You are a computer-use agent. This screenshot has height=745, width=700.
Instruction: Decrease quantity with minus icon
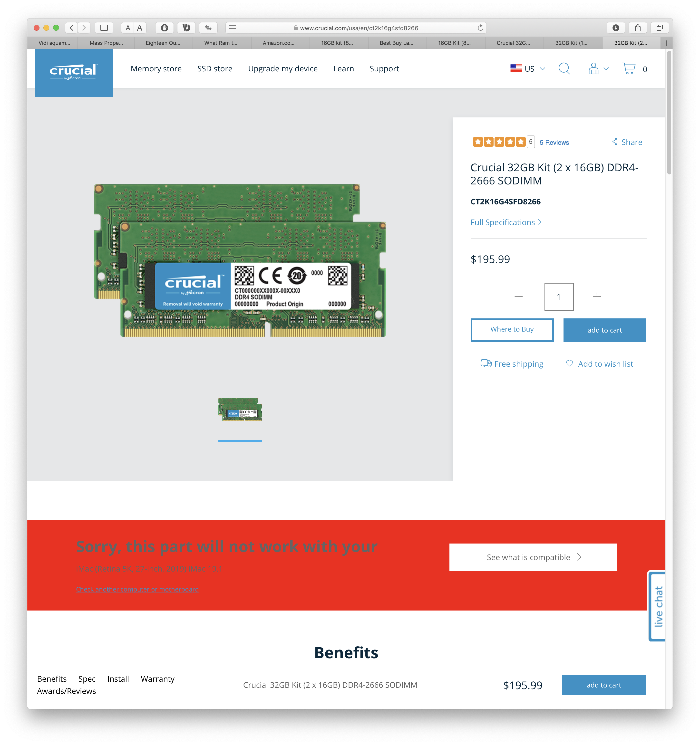tap(518, 297)
